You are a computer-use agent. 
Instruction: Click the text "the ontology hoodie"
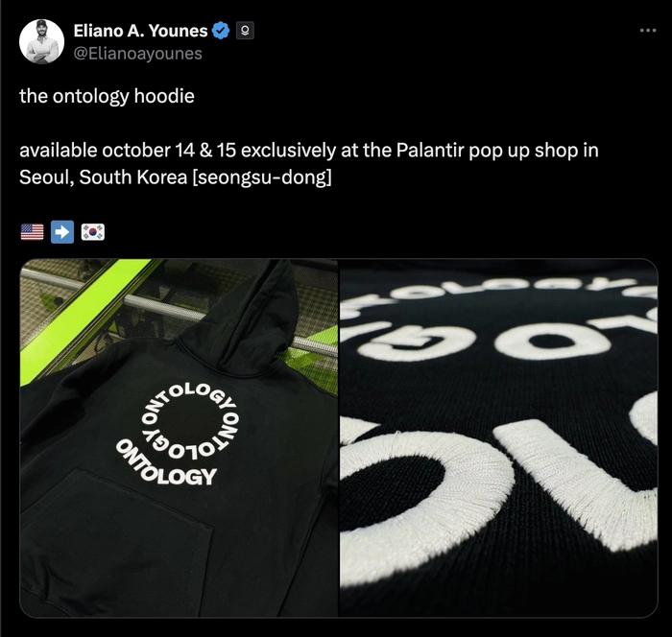(x=107, y=96)
